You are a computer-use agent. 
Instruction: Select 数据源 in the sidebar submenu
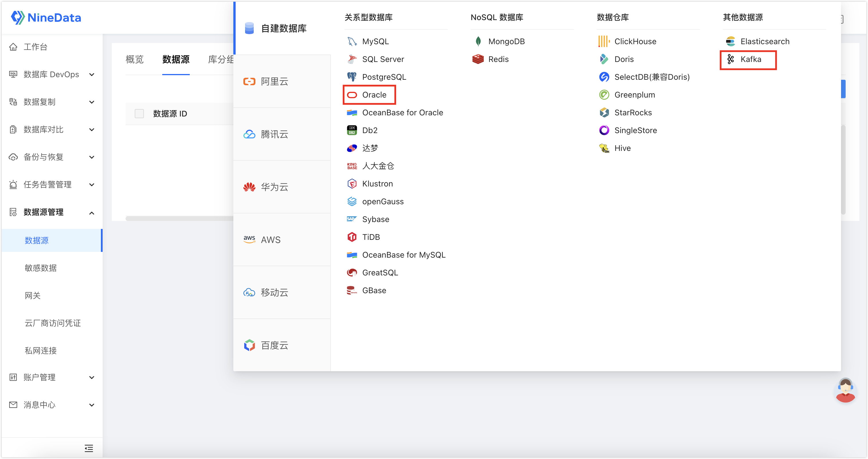(x=52, y=240)
